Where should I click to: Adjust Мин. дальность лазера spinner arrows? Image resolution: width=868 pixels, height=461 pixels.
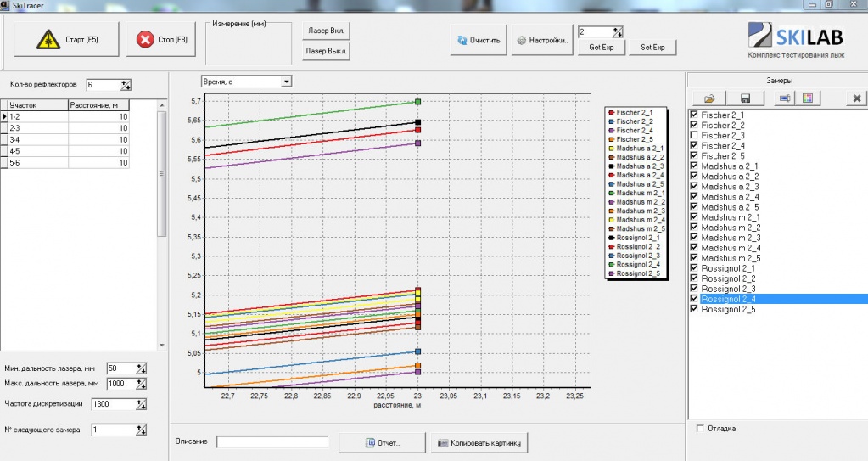click(x=141, y=368)
